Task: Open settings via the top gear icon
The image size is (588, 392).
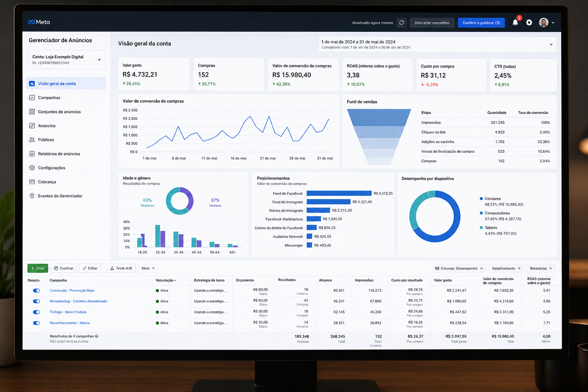Action: pos(529,23)
